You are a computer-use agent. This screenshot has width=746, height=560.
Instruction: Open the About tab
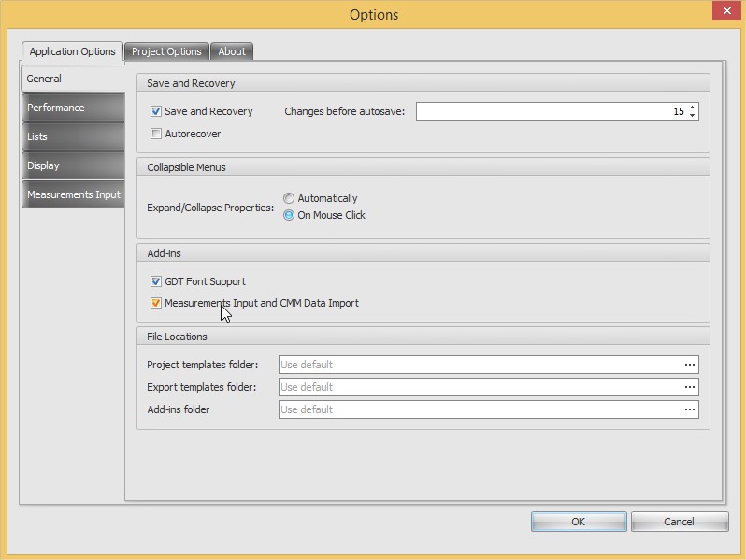pyautogui.click(x=232, y=51)
